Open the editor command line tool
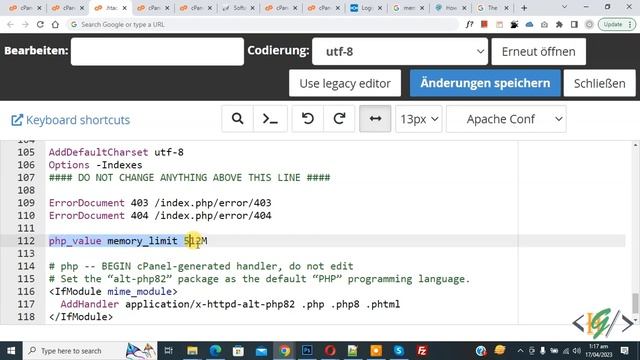640x360 pixels. pyautogui.click(x=270, y=119)
